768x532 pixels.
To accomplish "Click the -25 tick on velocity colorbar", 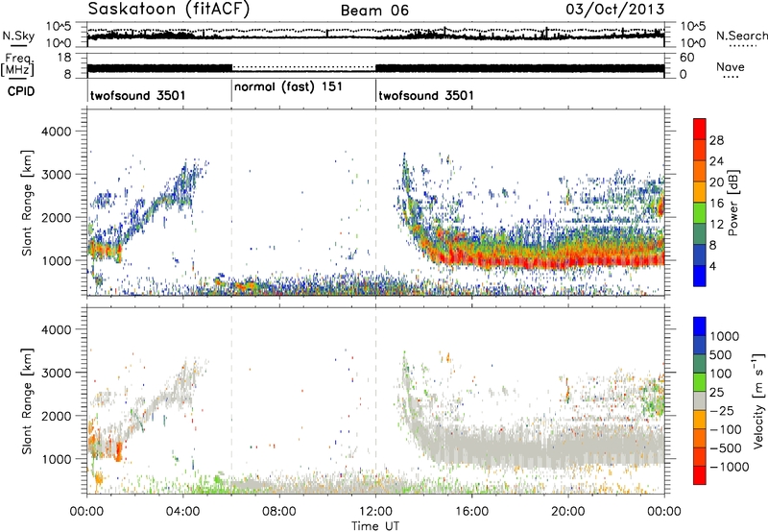I will pyautogui.click(x=722, y=410).
